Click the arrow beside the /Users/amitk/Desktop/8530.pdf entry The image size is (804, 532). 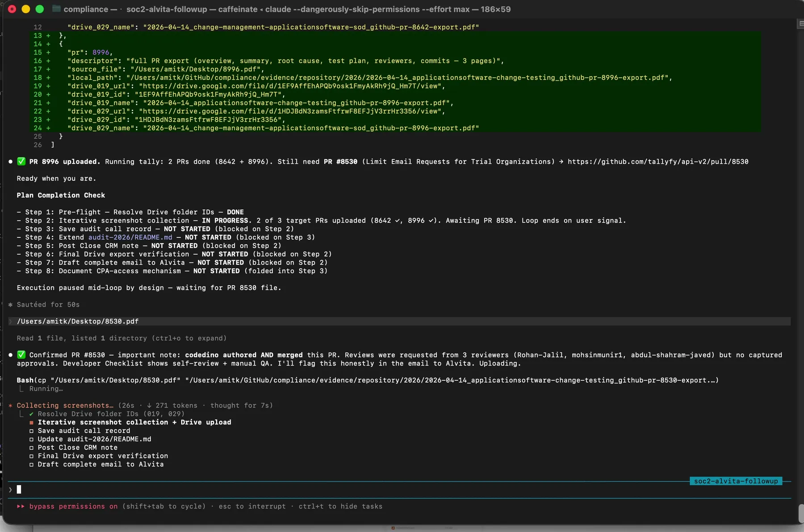[10, 321]
